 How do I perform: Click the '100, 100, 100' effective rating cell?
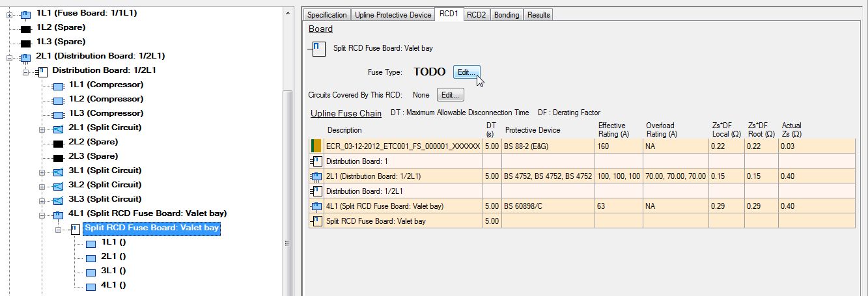(x=619, y=176)
